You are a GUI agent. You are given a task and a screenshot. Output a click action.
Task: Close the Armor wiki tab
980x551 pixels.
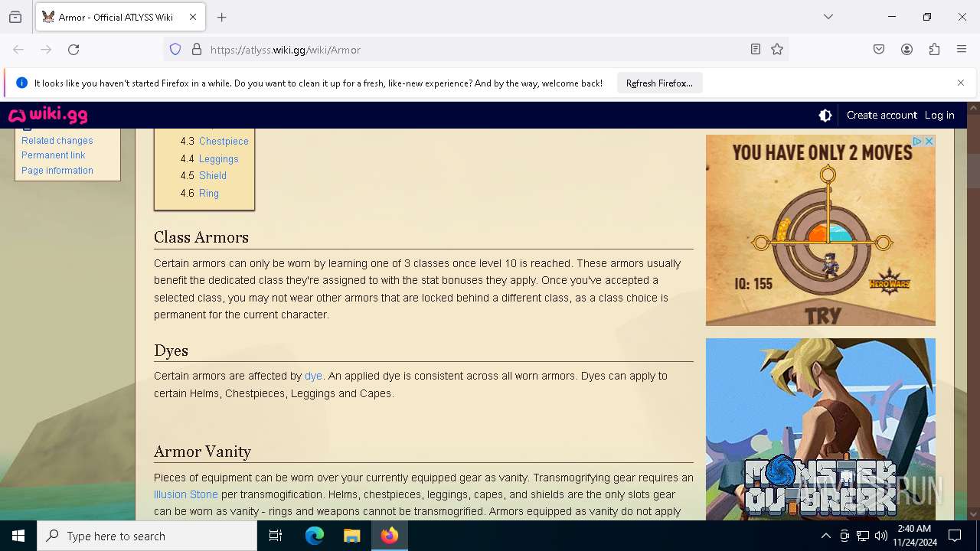193,17
